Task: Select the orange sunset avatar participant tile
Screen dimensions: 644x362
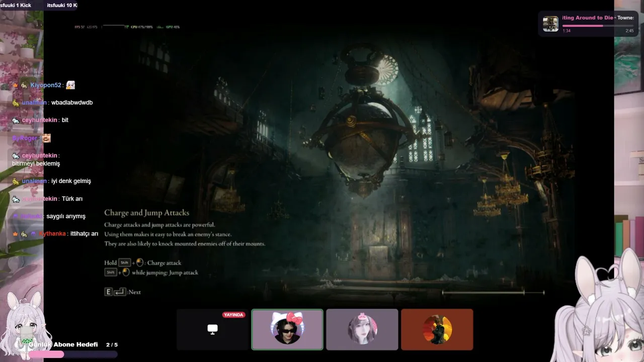Action: (x=437, y=329)
